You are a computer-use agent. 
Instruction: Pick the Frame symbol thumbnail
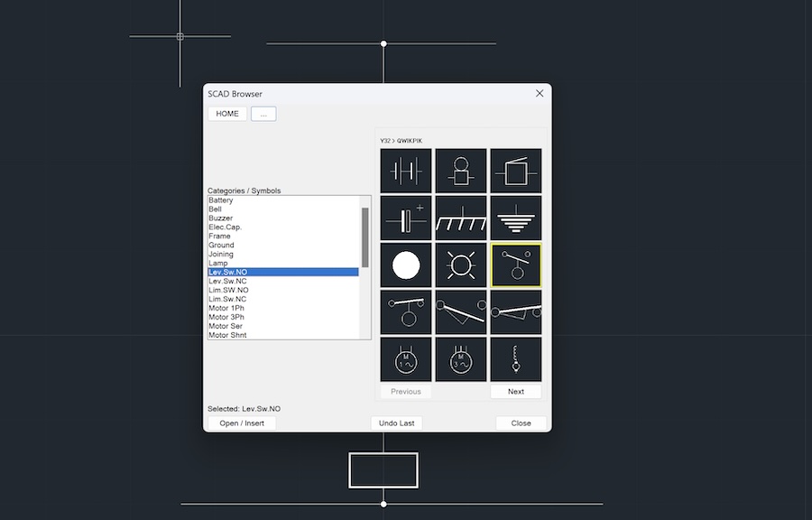click(x=461, y=218)
